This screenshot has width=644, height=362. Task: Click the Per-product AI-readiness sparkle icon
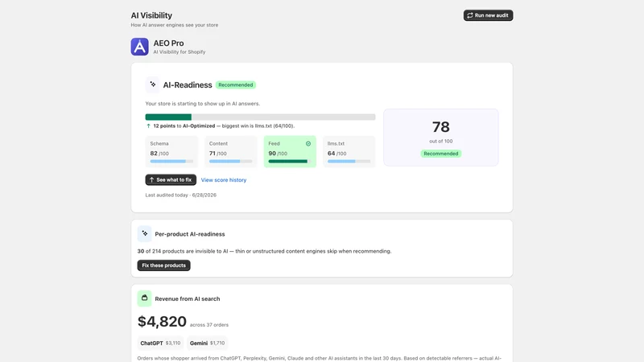[x=145, y=233]
